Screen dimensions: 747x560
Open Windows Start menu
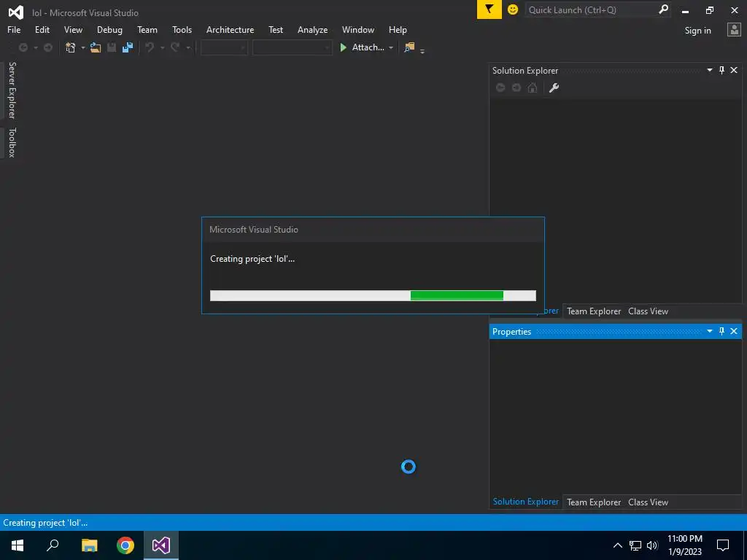tap(18, 545)
